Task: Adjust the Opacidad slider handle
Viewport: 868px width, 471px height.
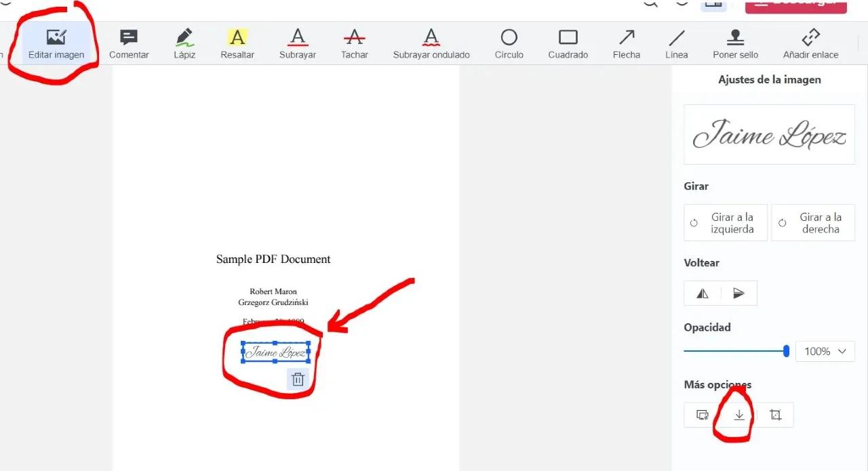Action: 786,351
